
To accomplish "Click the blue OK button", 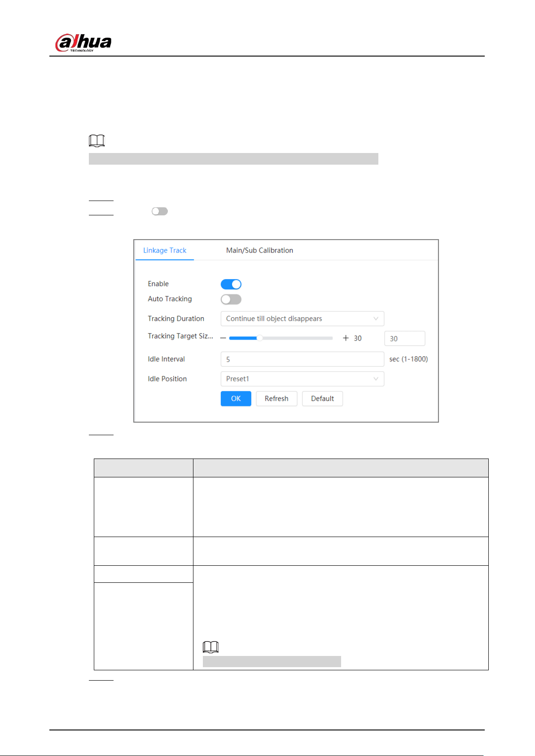I will [x=236, y=398].
